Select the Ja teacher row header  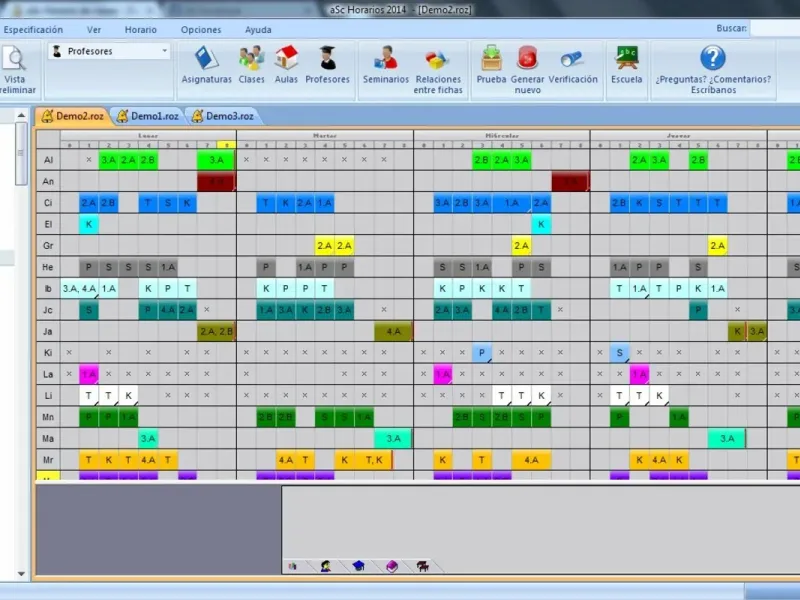tap(48, 331)
